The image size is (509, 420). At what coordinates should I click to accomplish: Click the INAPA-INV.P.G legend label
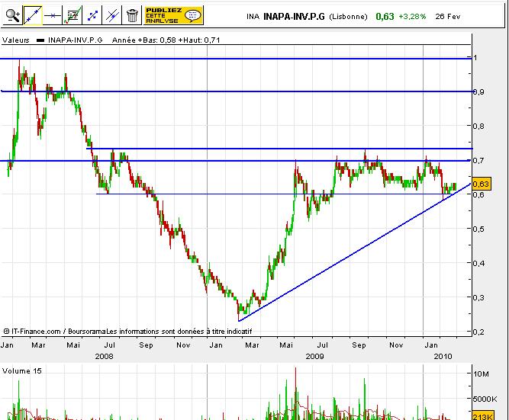[x=75, y=39]
